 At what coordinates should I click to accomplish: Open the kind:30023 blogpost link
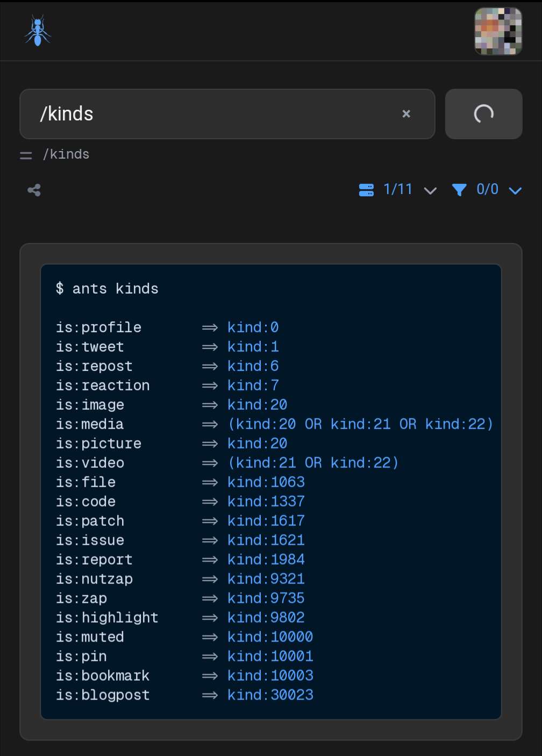[x=270, y=695]
